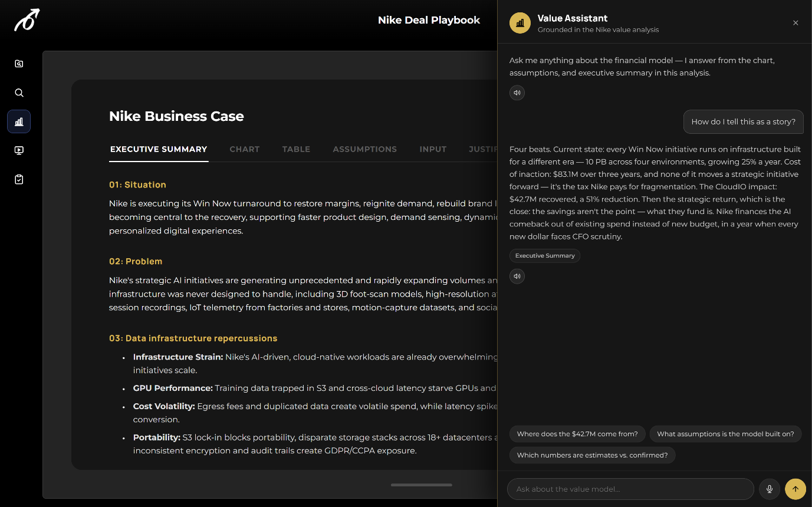The width and height of the screenshot is (812, 507).
Task: Send the message with arrow button
Action: pyautogui.click(x=795, y=489)
